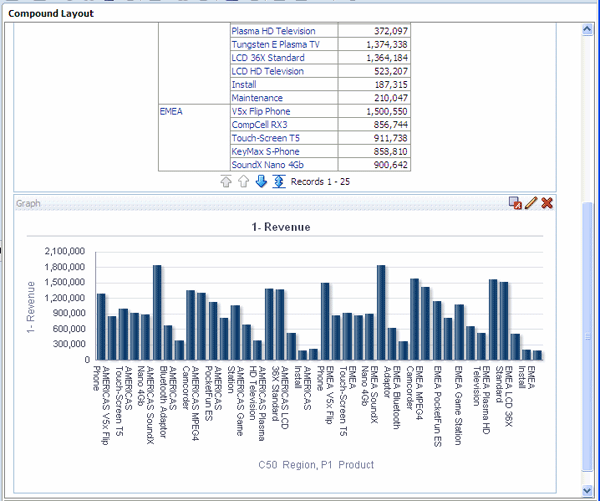Click the scrollbar up arrow
This screenshot has height=501, width=600.
coord(587,29)
